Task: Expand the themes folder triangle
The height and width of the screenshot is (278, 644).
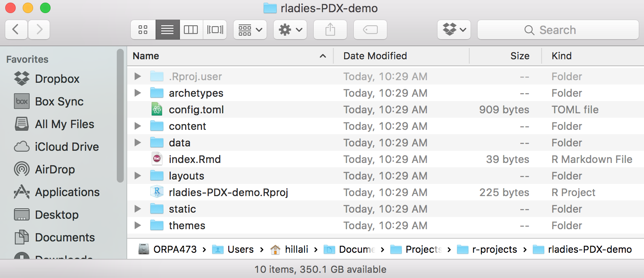Action: pyautogui.click(x=138, y=225)
